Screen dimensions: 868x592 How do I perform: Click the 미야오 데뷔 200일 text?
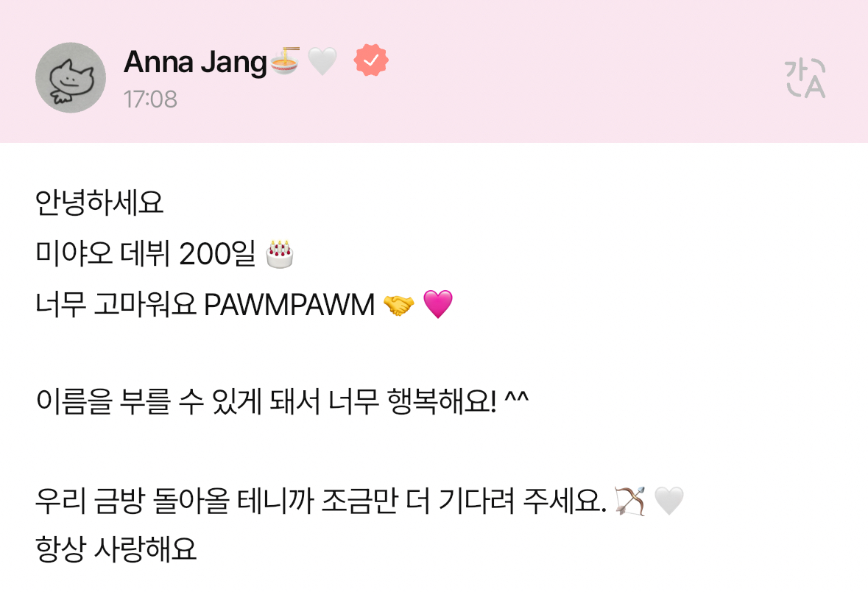pos(146,254)
